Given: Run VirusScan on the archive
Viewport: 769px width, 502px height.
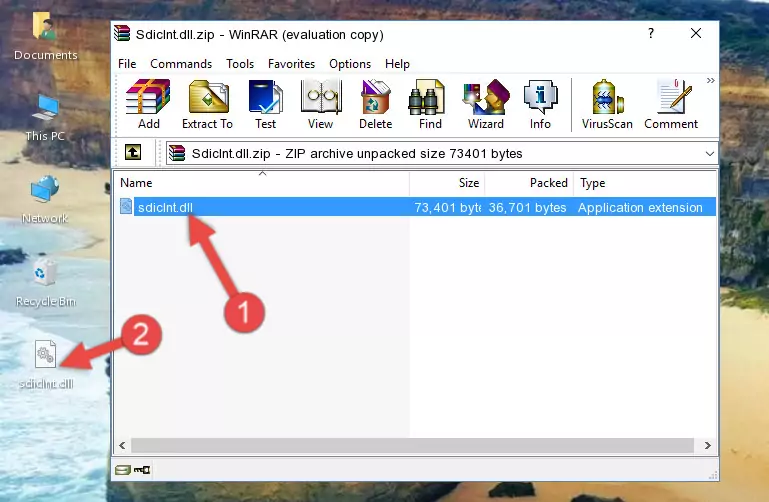Looking at the screenshot, I should (x=607, y=104).
